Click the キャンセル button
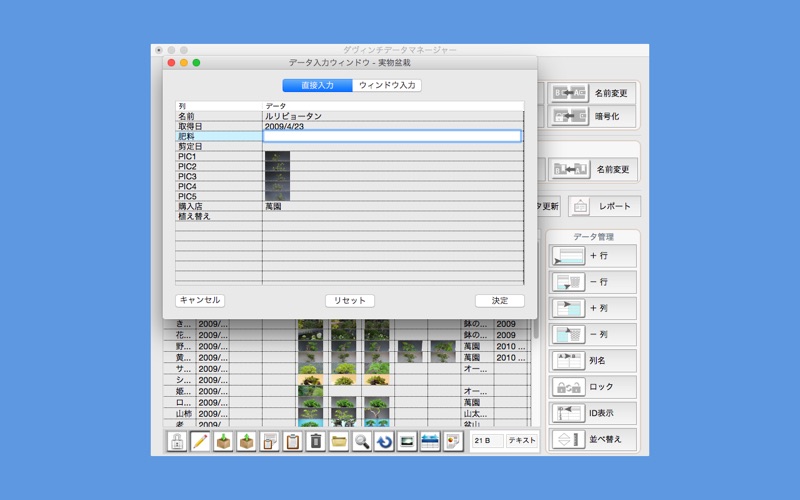800x500 pixels. point(200,301)
